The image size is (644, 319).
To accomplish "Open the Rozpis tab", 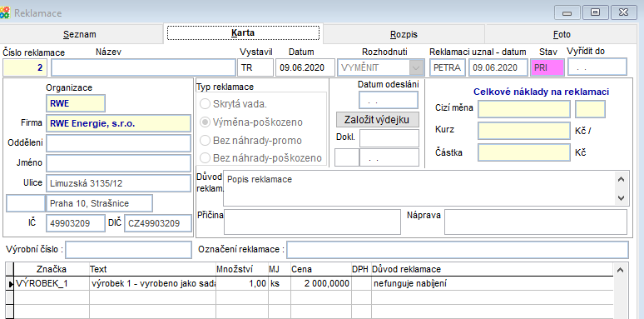I will pos(404,34).
